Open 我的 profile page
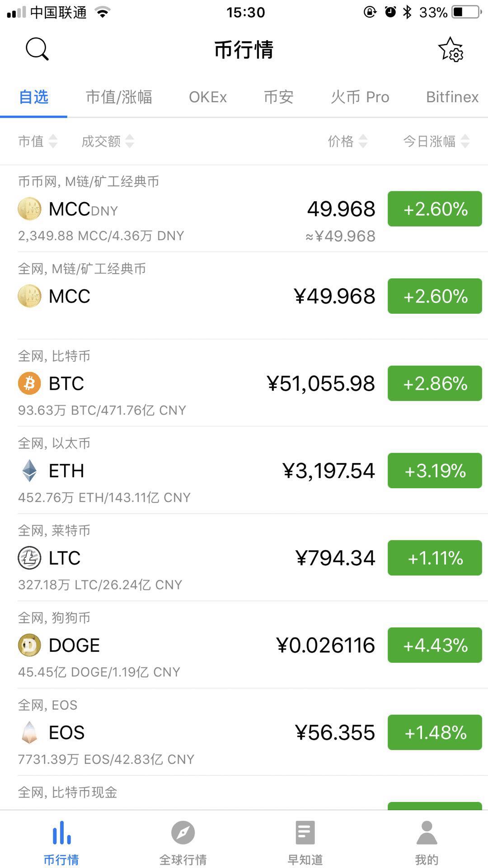 click(427, 841)
